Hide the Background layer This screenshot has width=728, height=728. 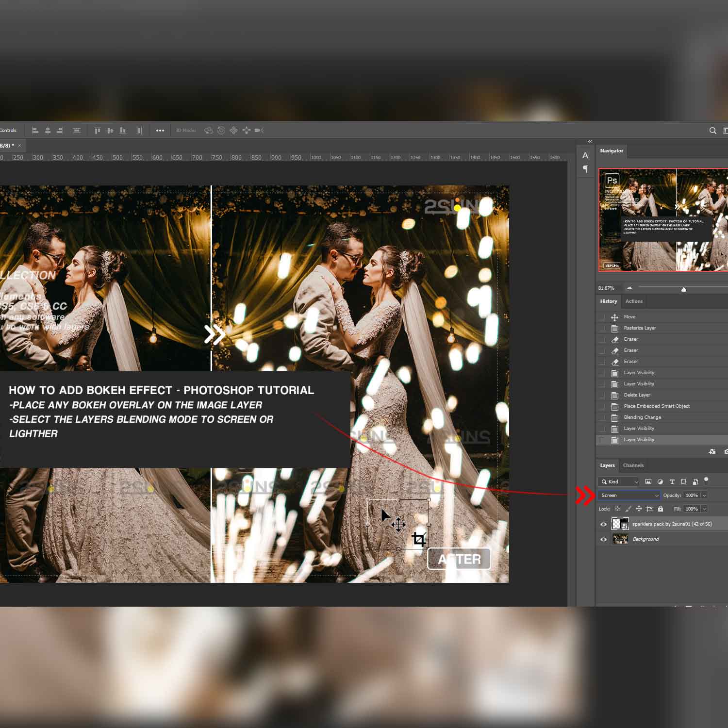(x=603, y=539)
